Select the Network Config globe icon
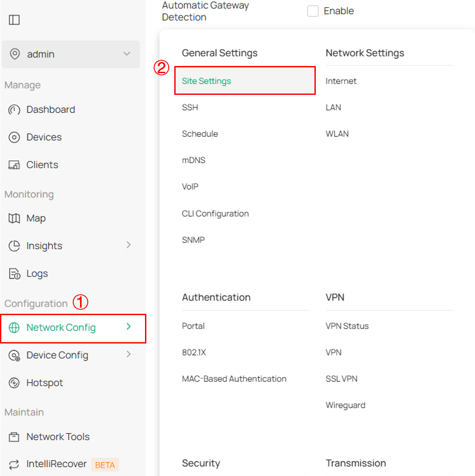This screenshot has width=475, height=476. (x=14, y=327)
